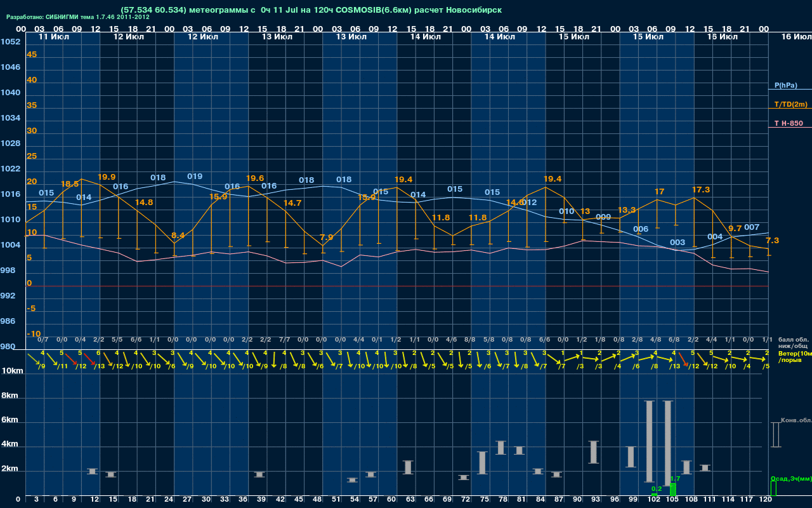This screenshot has height=508, width=812.
Task: Pick the 980 pressure axis value
Action: 8,347
